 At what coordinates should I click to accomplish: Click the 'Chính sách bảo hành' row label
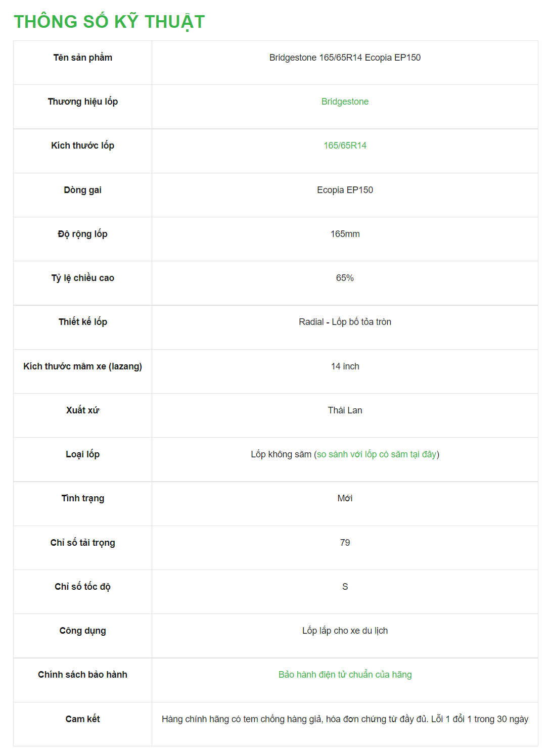click(x=82, y=675)
